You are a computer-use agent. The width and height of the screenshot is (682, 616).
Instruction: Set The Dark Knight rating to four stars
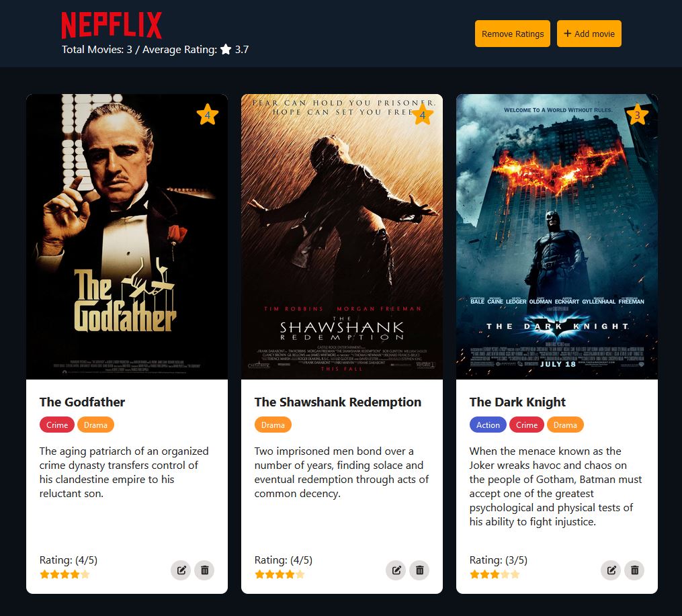click(505, 574)
